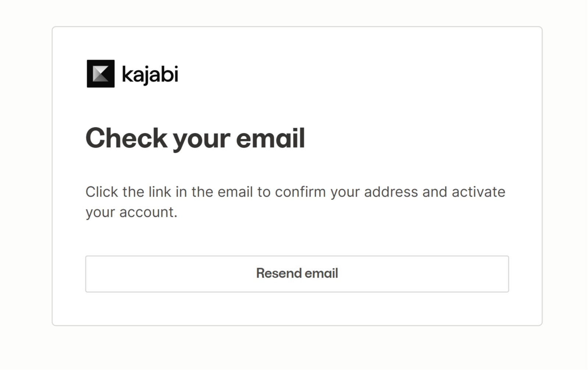Viewport: 588px width, 370px height.
Task: Click the word "Click" starting the instructions
Action: [102, 192]
